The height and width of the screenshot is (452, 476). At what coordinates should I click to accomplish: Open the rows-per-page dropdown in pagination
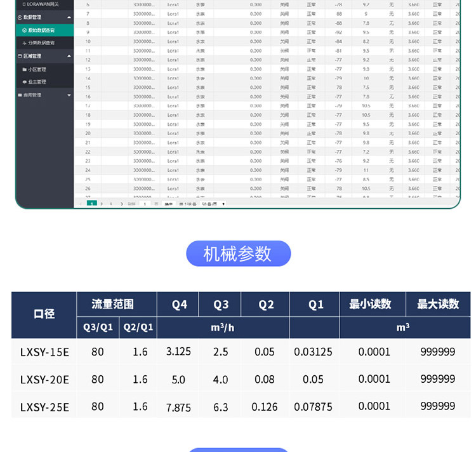point(214,204)
